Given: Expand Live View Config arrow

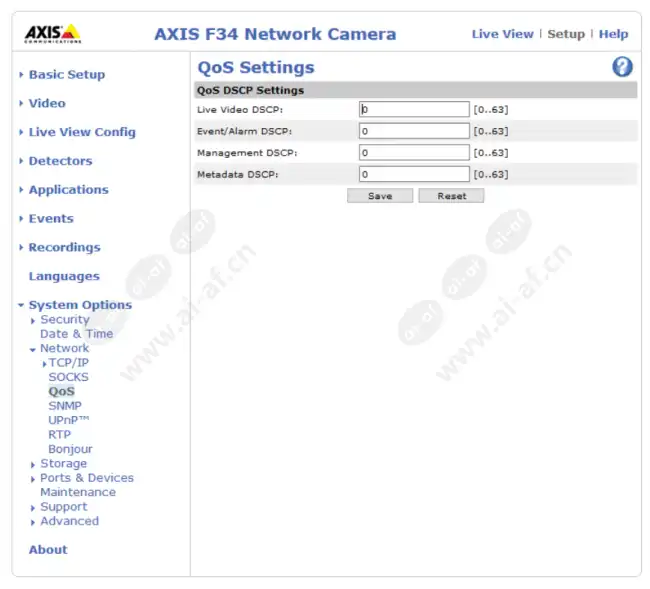Looking at the screenshot, I should point(21,132).
